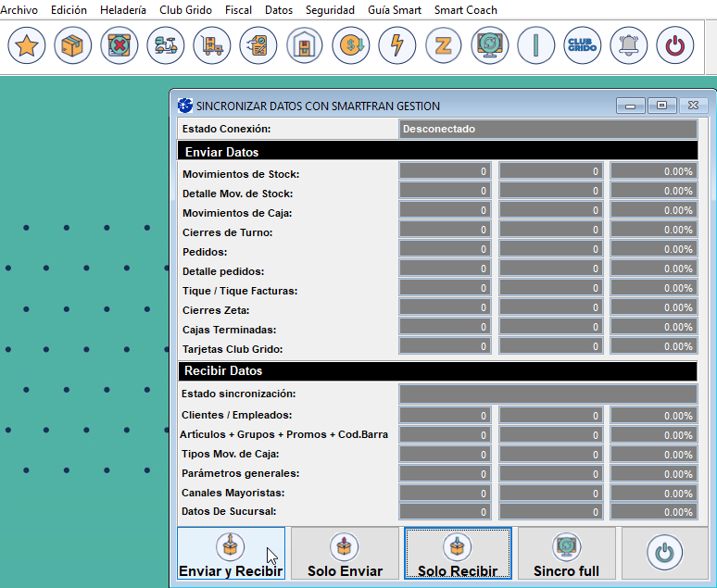
Task: Open the Club Grido menu
Action: coord(185,9)
